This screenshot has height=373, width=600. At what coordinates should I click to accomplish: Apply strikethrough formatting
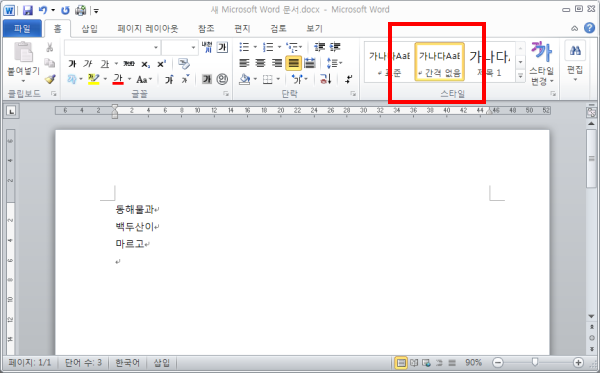pos(129,64)
